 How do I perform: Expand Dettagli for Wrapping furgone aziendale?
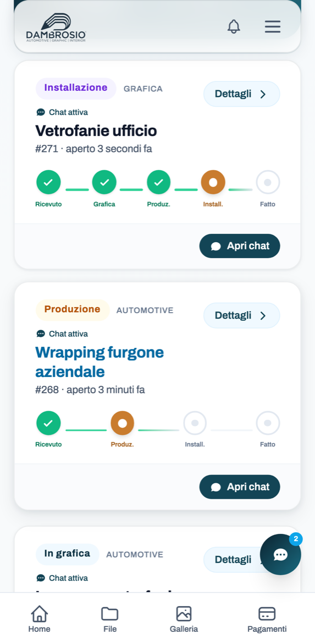241,315
